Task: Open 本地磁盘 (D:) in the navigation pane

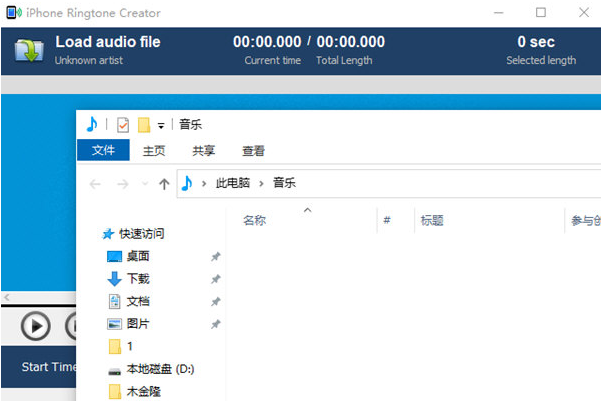Action: (x=160, y=369)
